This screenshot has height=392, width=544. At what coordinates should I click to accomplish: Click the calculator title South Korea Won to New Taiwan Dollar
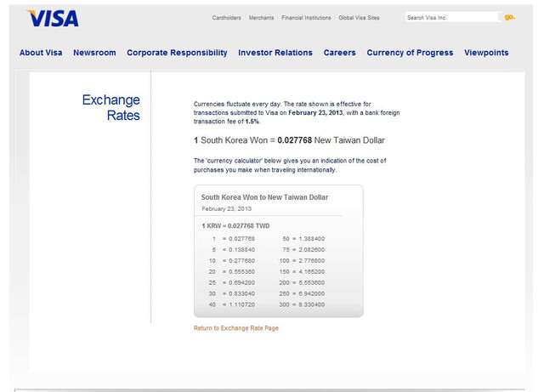tap(264, 197)
